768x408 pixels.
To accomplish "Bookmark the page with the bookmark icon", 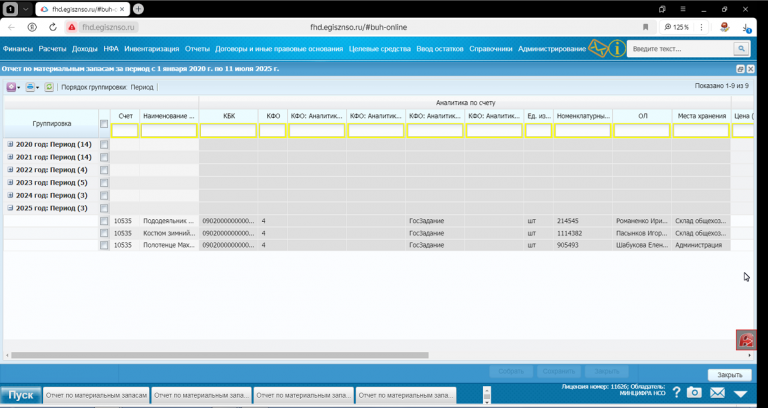I will click(646, 27).
